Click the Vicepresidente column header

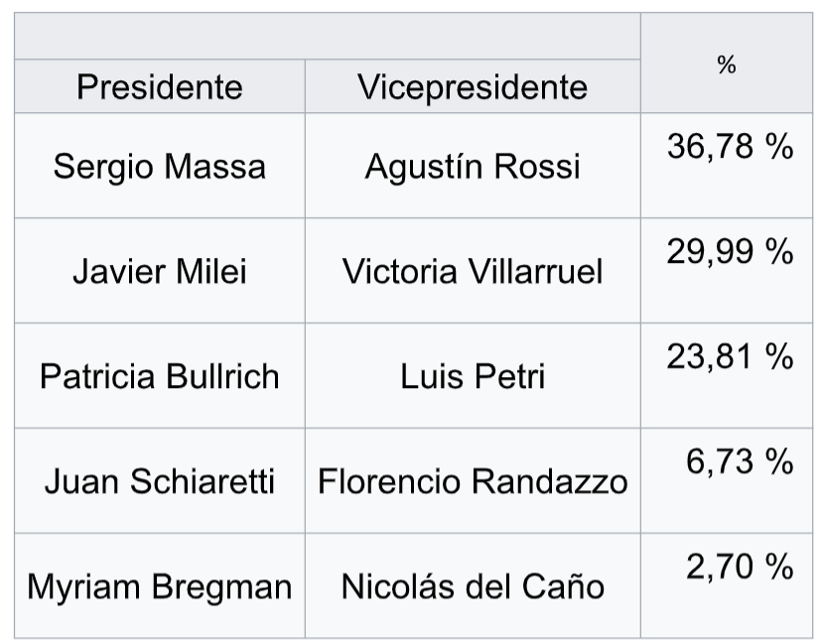[472, 86]
